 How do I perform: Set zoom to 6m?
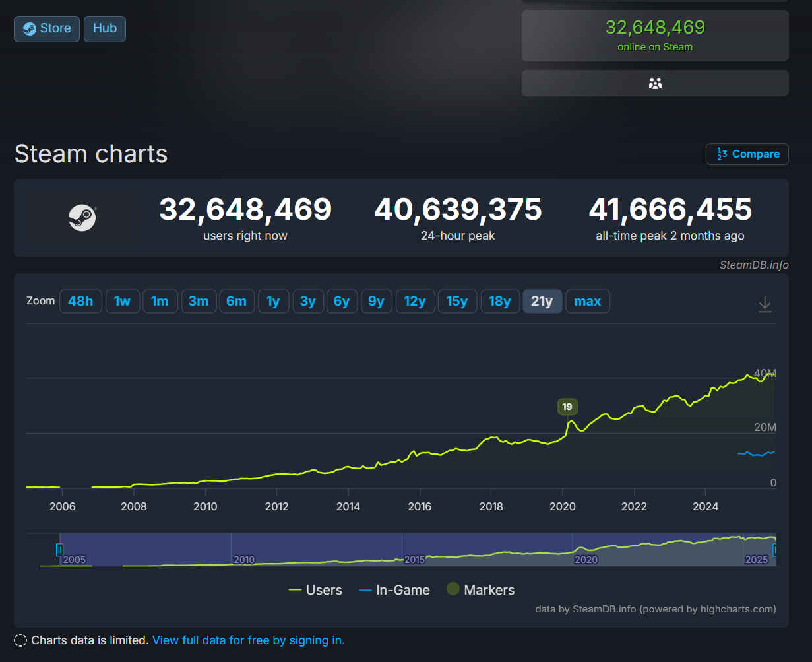click(236, 301)
